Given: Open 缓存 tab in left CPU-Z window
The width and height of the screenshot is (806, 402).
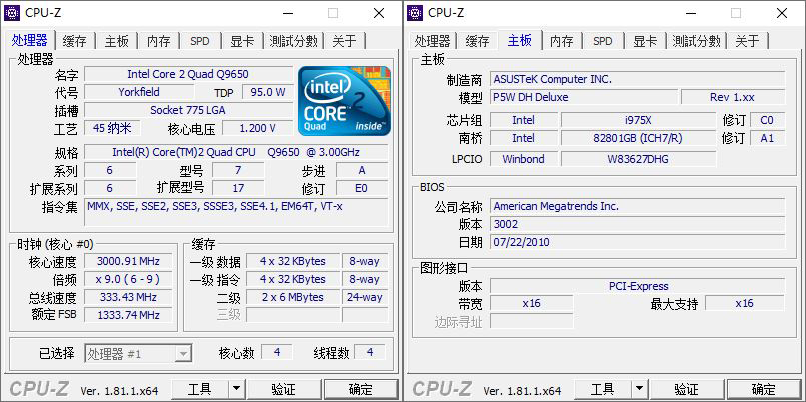Looking at the screenshot, I should pos(75,41).
